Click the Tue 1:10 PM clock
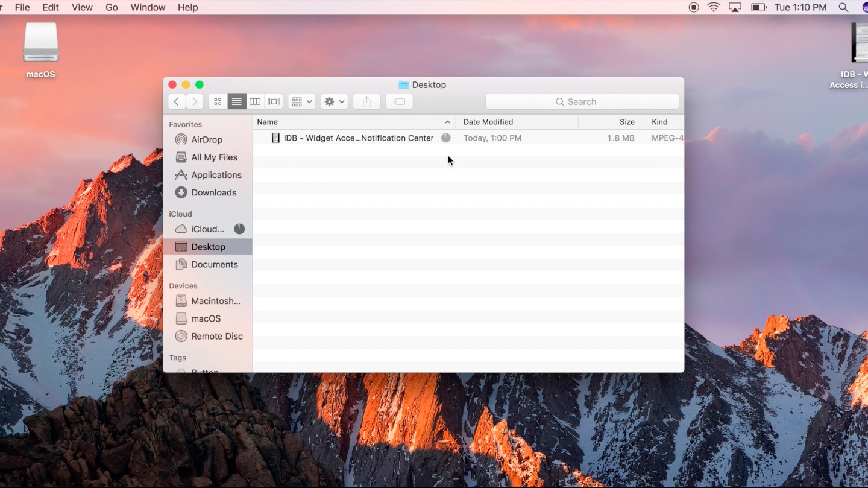The image size is (868, 488). pyautogui.click(x=800, y=7)
